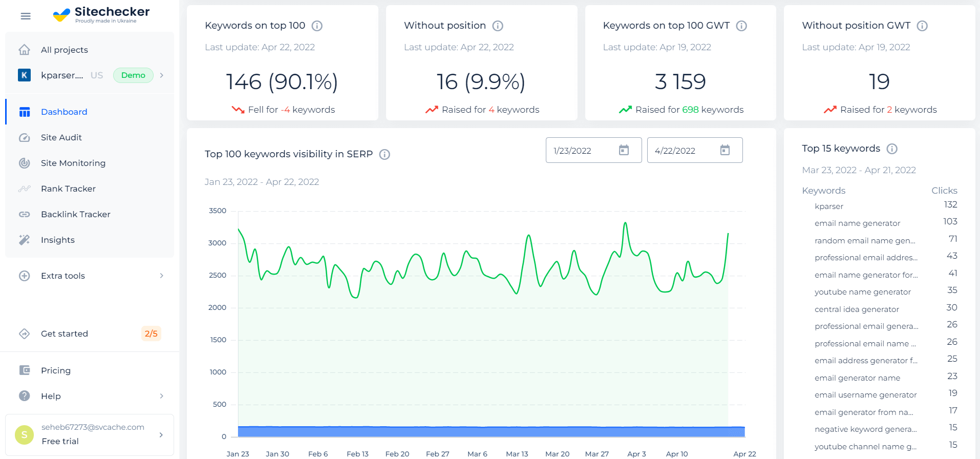Click the Get started link
Image resolution: width=980 pixels, height=459 pixels.
(65, 333)
